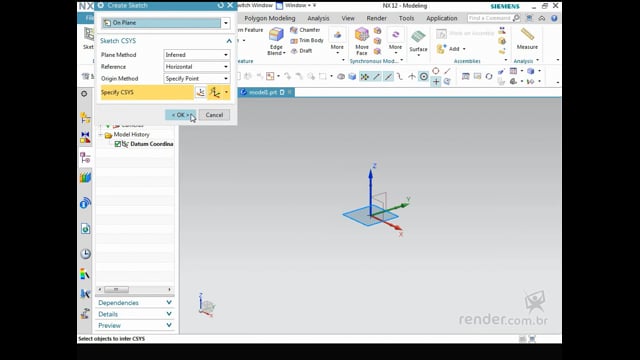Click the Add component icon

point(441,49)
